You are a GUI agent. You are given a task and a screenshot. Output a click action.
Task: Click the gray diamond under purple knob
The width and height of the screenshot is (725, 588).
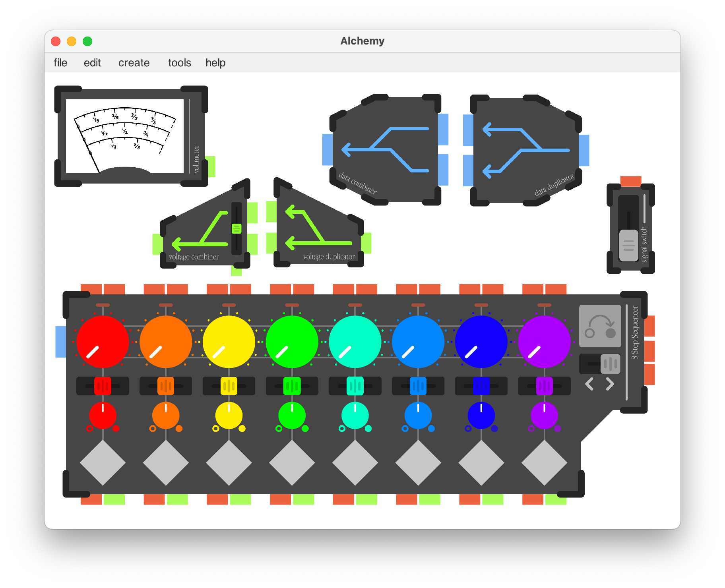coord(544,462)
